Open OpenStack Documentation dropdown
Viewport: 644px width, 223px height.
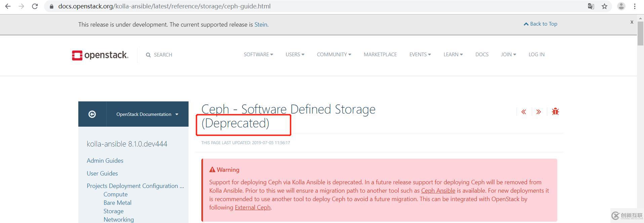(x=147, y=114)
